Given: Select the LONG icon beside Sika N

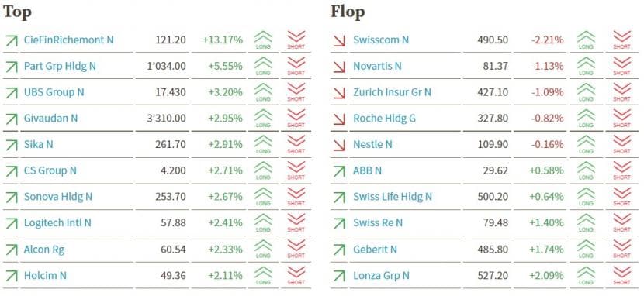Looking at the screenshot, I should [x=263, y=144].
